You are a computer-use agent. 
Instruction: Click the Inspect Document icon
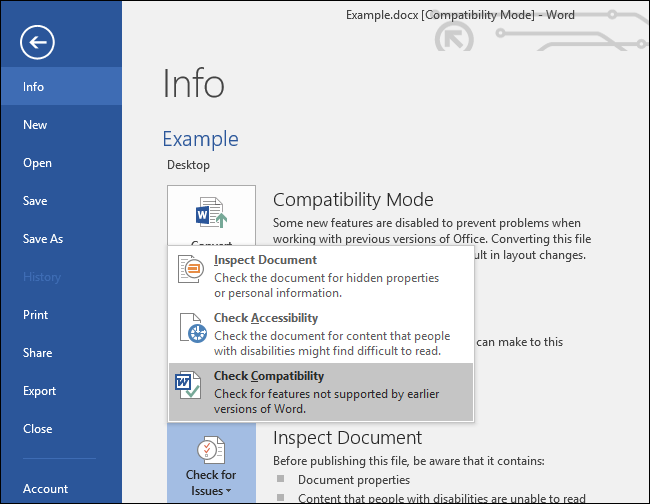(191, 270)
